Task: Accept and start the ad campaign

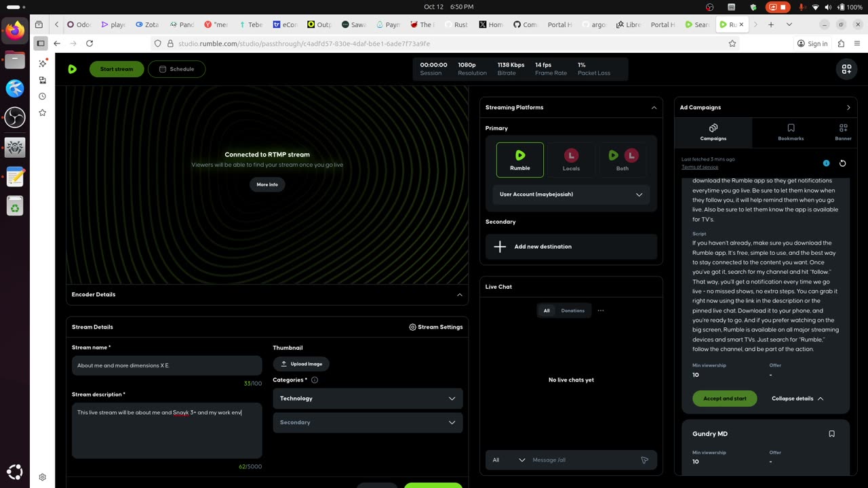Action: pos(725,399)
